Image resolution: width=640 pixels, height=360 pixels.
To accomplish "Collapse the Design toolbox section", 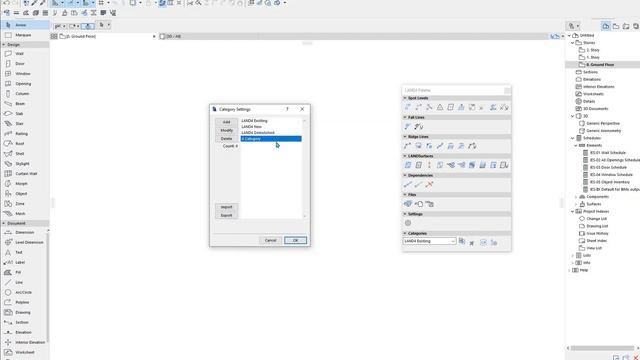I will point(4,44).
